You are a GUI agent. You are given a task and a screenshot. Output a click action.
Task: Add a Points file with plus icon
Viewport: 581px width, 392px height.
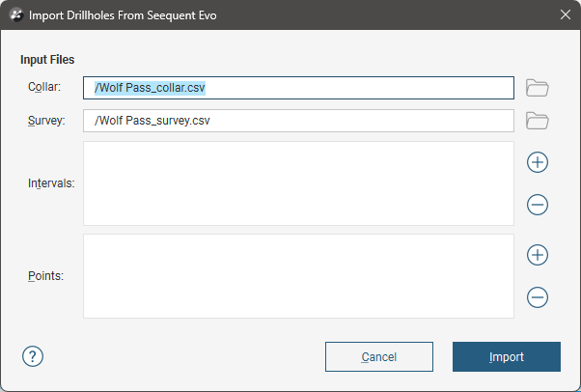538,255
